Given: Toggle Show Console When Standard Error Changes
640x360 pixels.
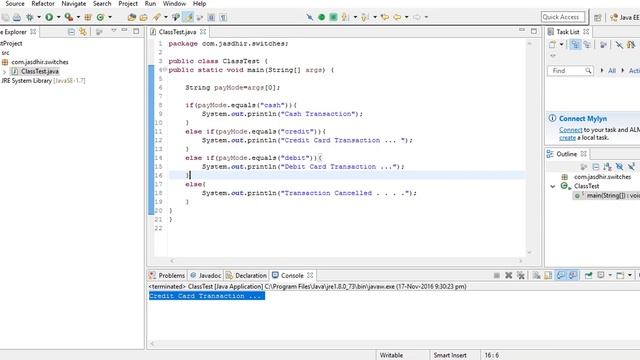Looking at the screenshot, I should click(x=573, y=276).
